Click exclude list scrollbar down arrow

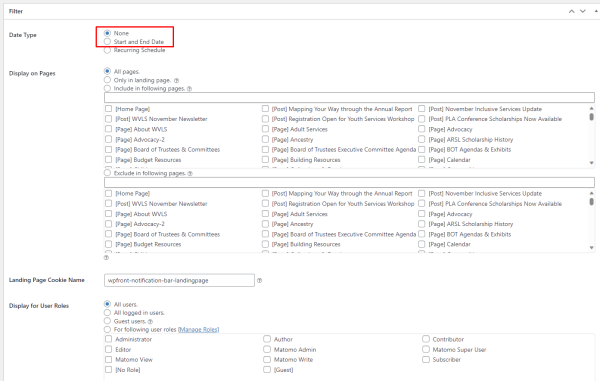[x=592, y=248]
